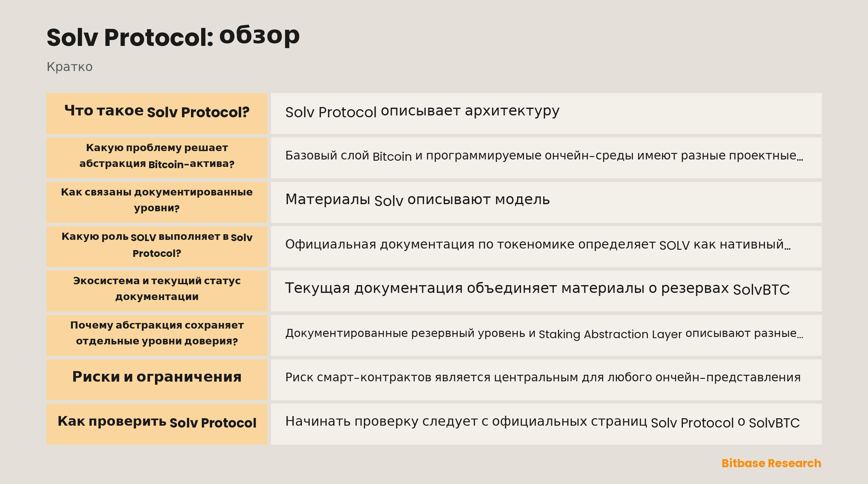Image resolution: width=868 pixels, height=484 pixels.
Task: Select the 'Риски и ограничения' cell
Action: (157, 379)
